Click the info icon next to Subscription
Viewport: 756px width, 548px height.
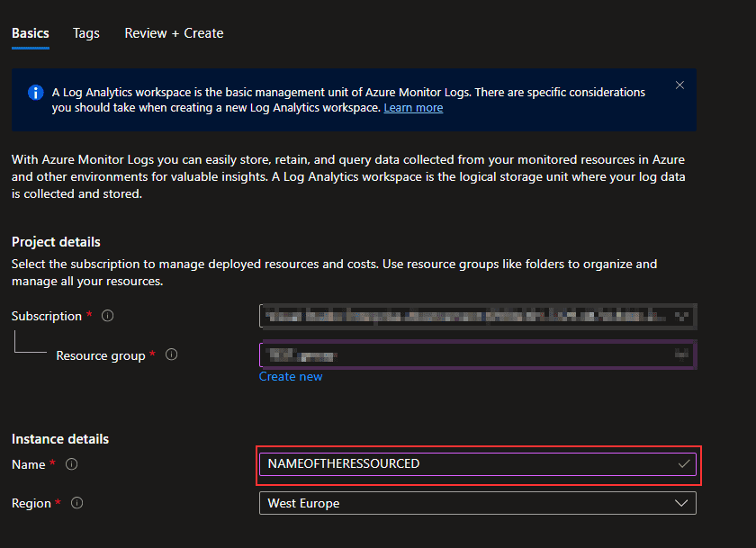(x=106, y=316)
